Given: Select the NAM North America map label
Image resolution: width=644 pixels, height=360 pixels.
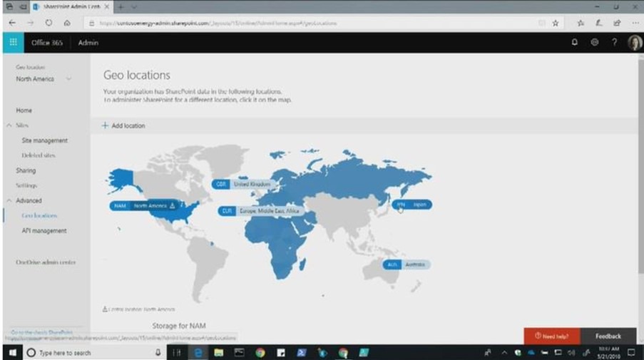Looking at the screenshot, I should point(144,205).
